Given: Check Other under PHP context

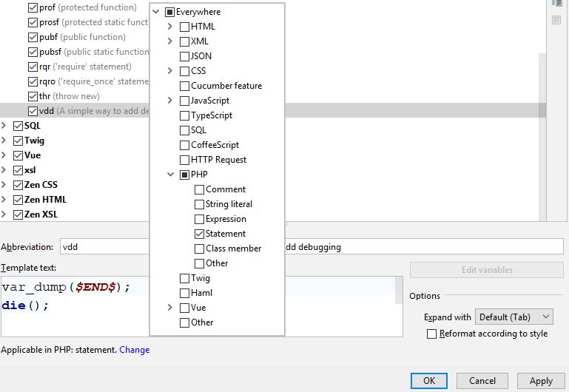Looking at the screenshot, I should pyautogui.click(x=199, y=263).
